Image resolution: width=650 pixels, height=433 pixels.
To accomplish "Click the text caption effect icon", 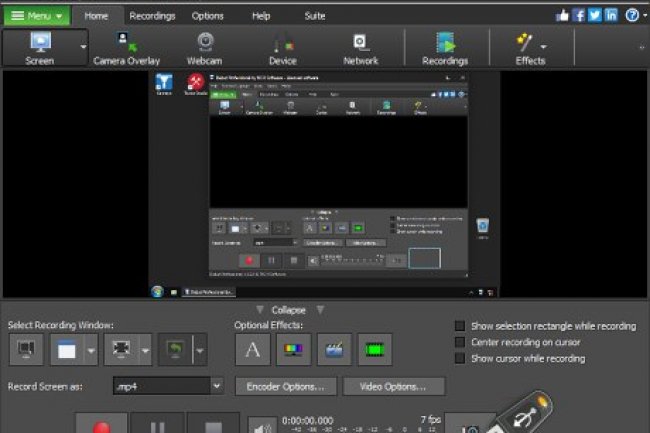I will [x=252, y=349].
